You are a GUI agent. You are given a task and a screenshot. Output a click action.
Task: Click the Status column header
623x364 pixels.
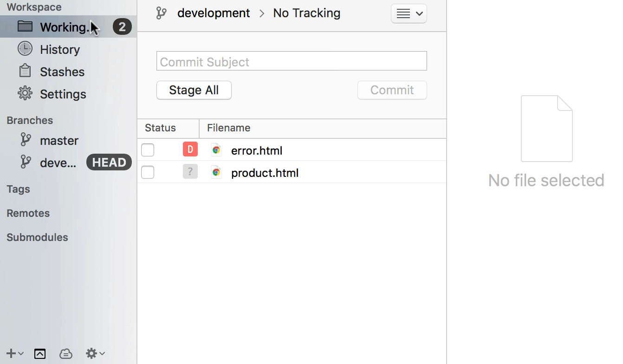pyautogui.click(x=160, y=128)
